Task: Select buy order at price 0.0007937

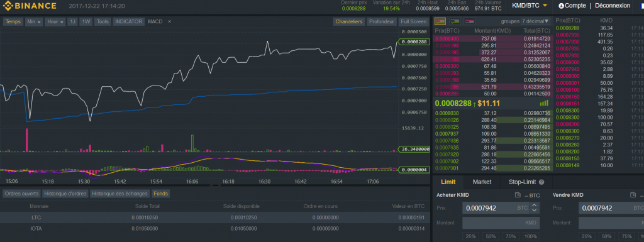Action: [x=493, y=134]
